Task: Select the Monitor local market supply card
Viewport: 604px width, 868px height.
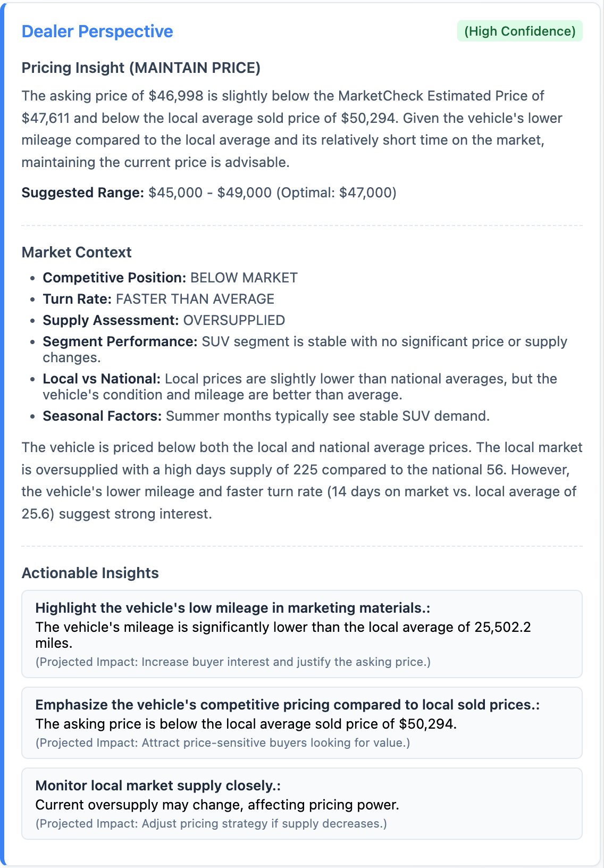Action: pos(301,803)
